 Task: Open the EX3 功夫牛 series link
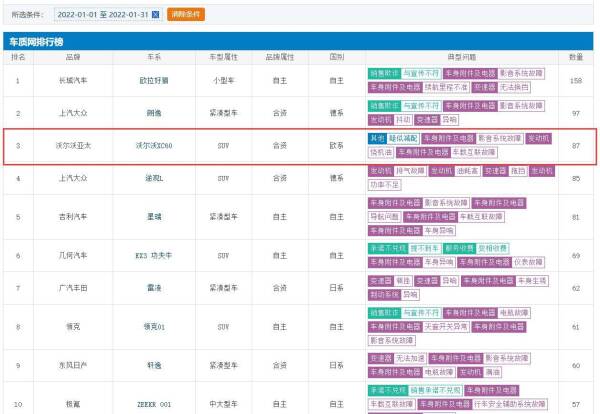tap(154, 255)
